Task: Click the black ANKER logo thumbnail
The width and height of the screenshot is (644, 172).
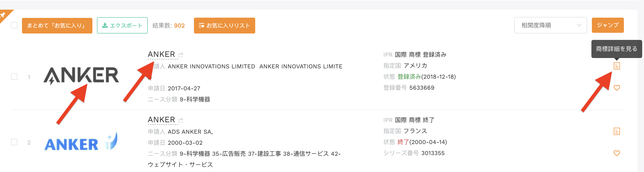Action: tap(81, 75)
